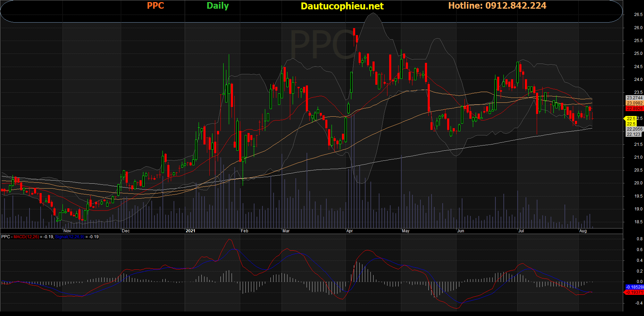Viewport: 644px width, 316px height.
Task: Click the red MACD value tag on the axis
Action: point(635,292)
